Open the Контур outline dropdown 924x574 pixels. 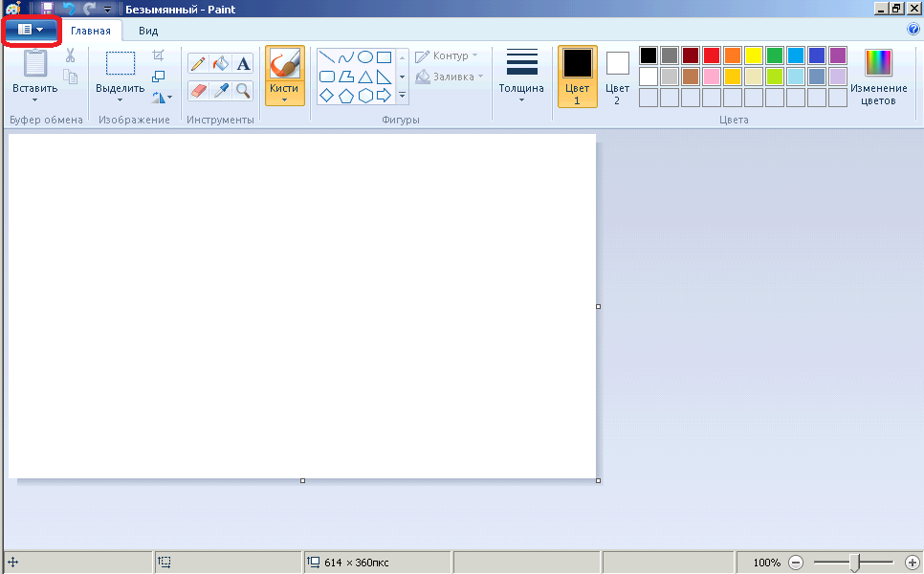448,56
